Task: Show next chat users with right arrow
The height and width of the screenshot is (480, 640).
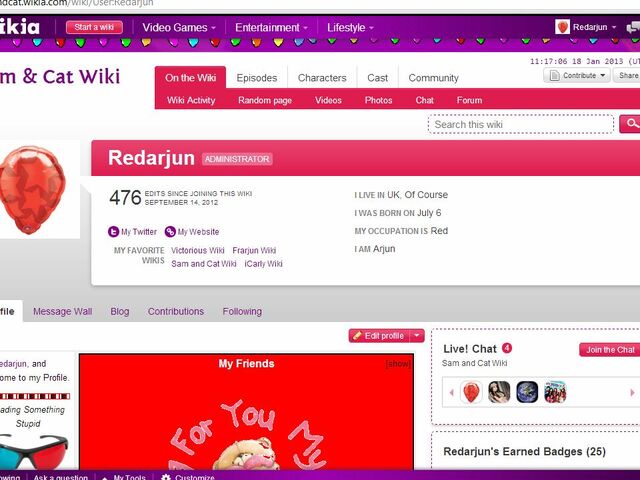Action: pos(632,393)
